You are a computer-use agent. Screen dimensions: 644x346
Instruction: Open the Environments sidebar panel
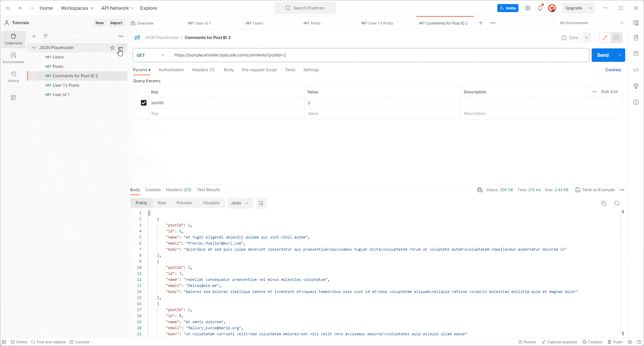pos(13,58)
